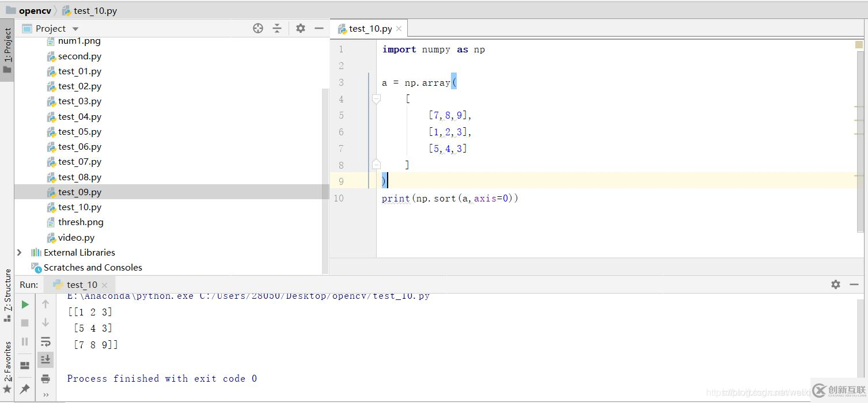Rerun test_10 with green play button
The width and height of the screenshot is (868, 403).
(x=25, y=305)
